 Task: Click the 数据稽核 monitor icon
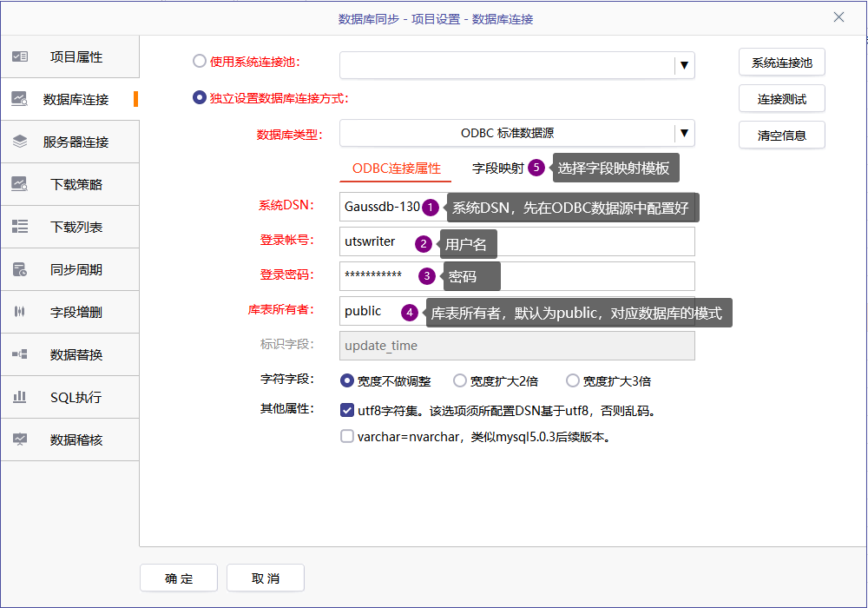(20, 439)
